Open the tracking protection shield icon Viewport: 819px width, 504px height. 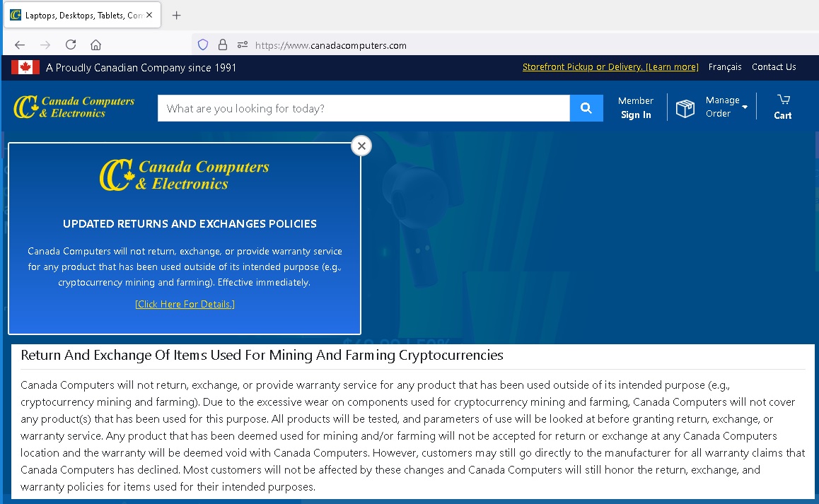click(203, 45)
